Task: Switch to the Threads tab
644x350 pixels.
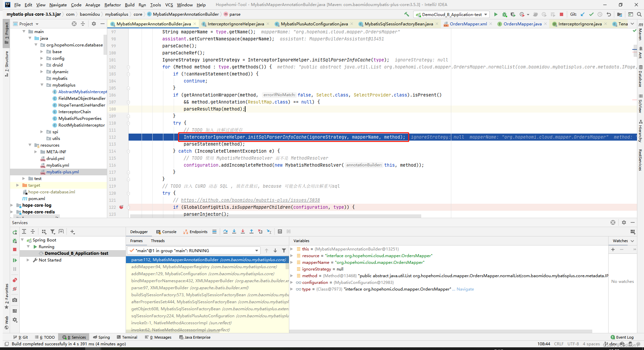Action: click(158, 241)
